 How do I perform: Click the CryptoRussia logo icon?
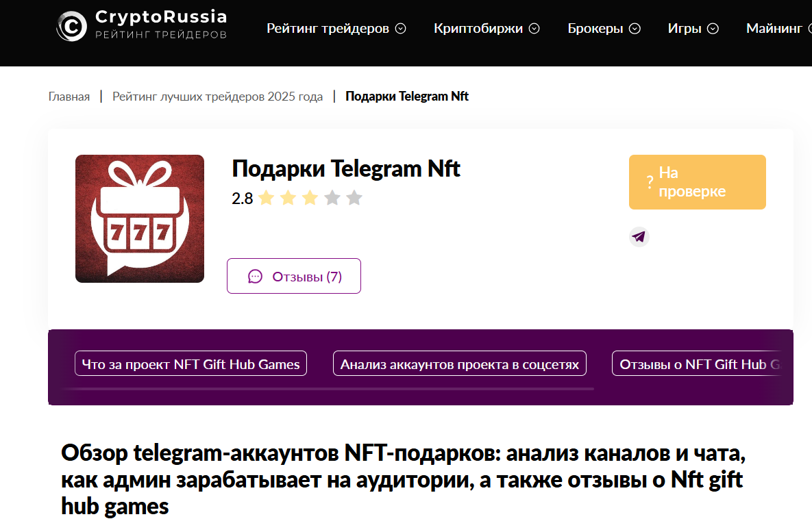pos(71,26)
